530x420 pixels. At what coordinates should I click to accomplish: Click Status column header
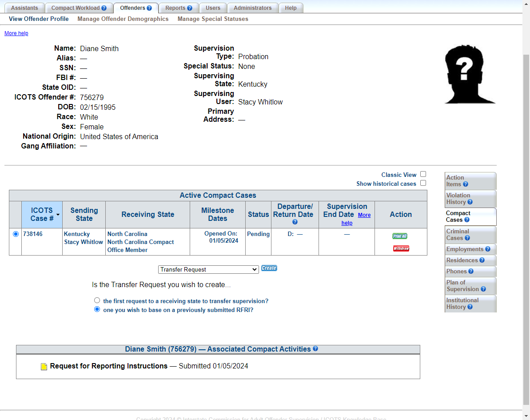point(258,214)
